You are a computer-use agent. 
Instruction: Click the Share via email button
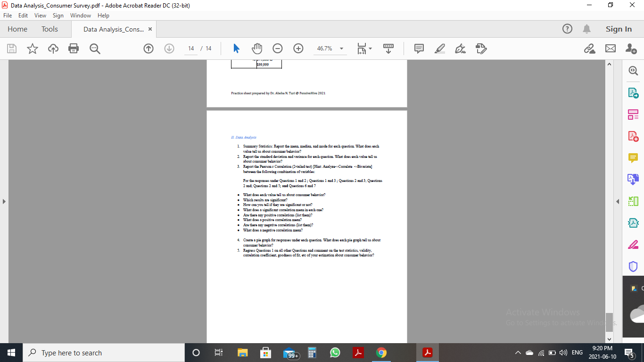click(611, 48)
